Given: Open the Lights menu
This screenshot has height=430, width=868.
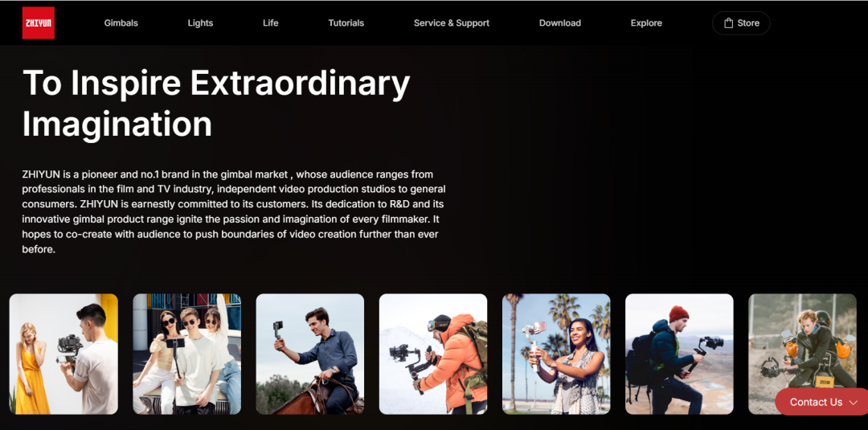Looking at the screenshot, I should (200, 23).
